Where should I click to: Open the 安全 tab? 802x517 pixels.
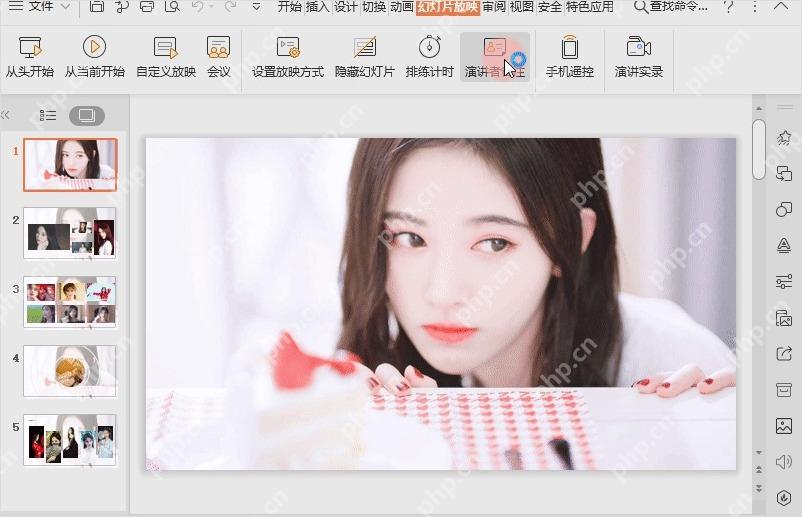[550, 7]
